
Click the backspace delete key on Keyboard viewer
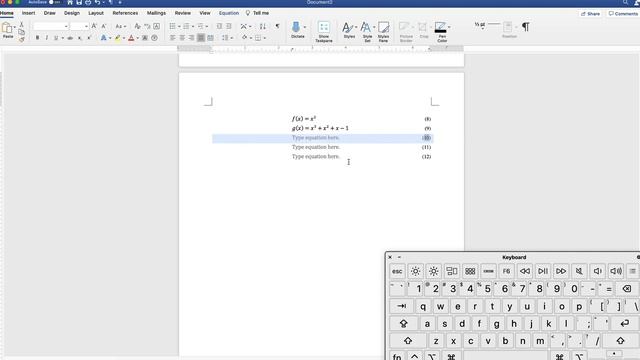[627, 289]
